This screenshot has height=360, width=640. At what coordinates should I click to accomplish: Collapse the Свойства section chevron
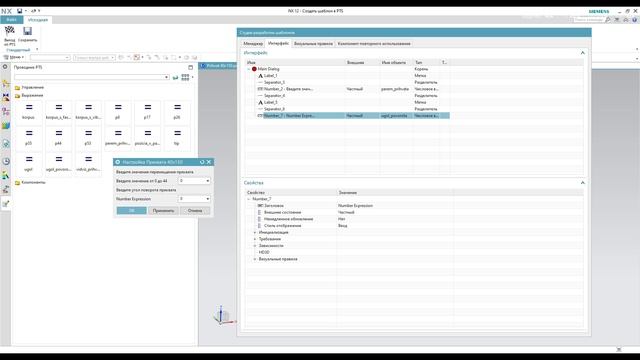tap(582, 183)
